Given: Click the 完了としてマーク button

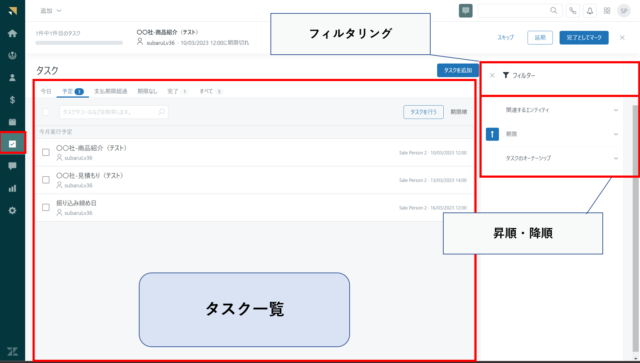Looking at the screenshot, I should (x=584, y=38).
